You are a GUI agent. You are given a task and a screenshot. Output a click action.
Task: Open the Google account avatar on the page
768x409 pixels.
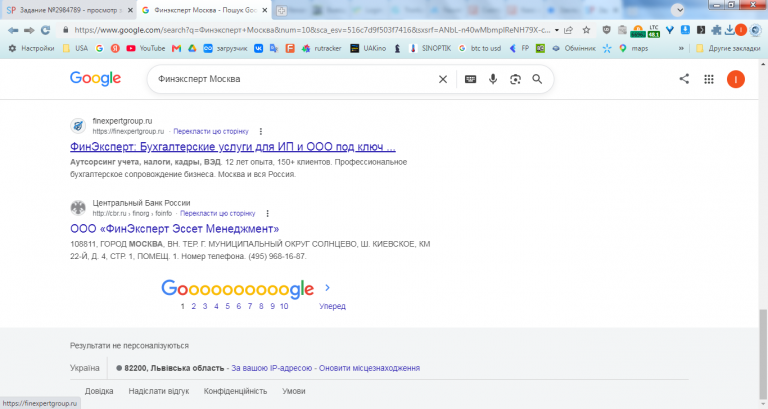pyautogui.click(x=736, y=79)
